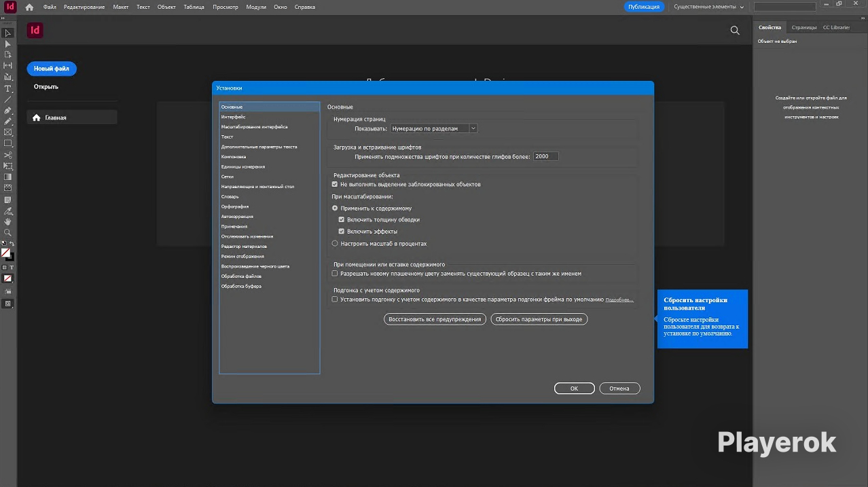Open the Редактирование menu
The width and height of the screenshot is (868, 487).
coord(84,7)
